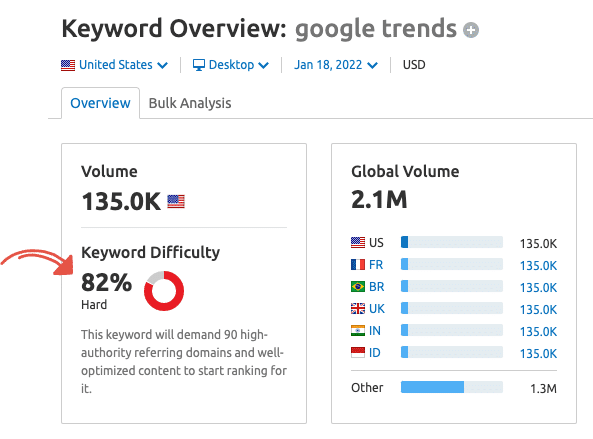The height and width of the screenshot is (439, 593).
Task: Click the BR country link
Action: point(377,287)
